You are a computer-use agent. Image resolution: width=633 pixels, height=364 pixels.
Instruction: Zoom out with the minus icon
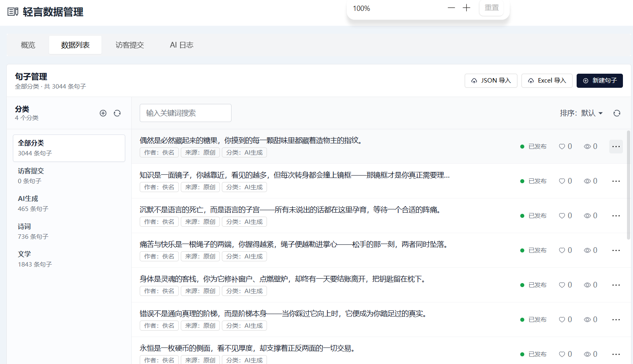[451, 8]
